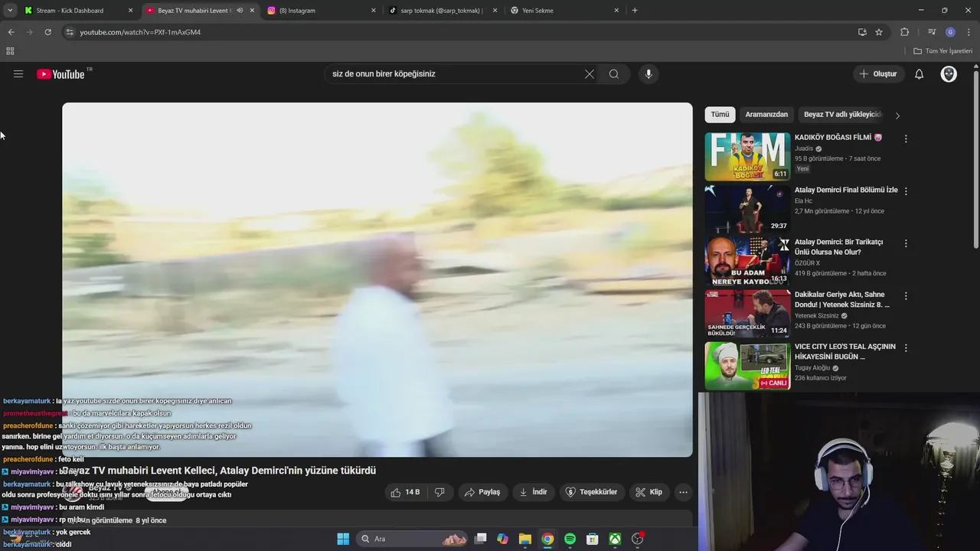This screenshot has height=551, width=980.
Task: Open the YouTube account avatar menu
Action: (x=949, y=74)
